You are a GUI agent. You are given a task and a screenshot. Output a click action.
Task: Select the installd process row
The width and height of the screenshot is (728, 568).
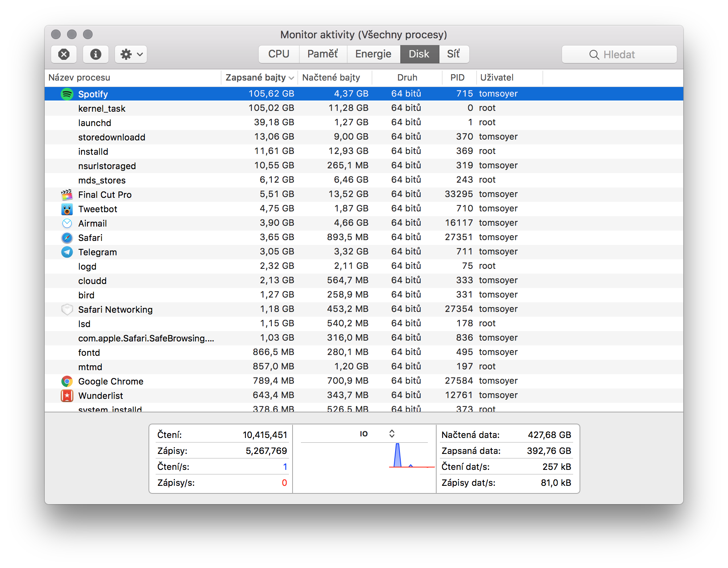coord(364,152)
